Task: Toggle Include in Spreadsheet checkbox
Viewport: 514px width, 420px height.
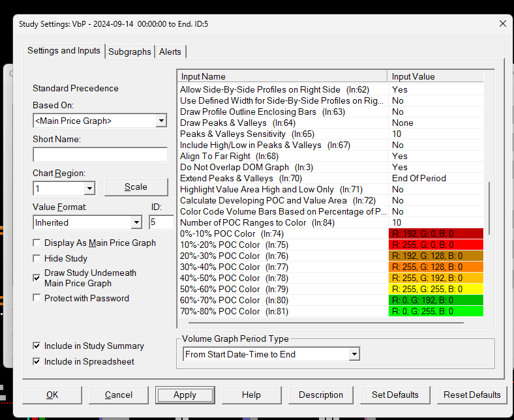Action: (37, 361)
